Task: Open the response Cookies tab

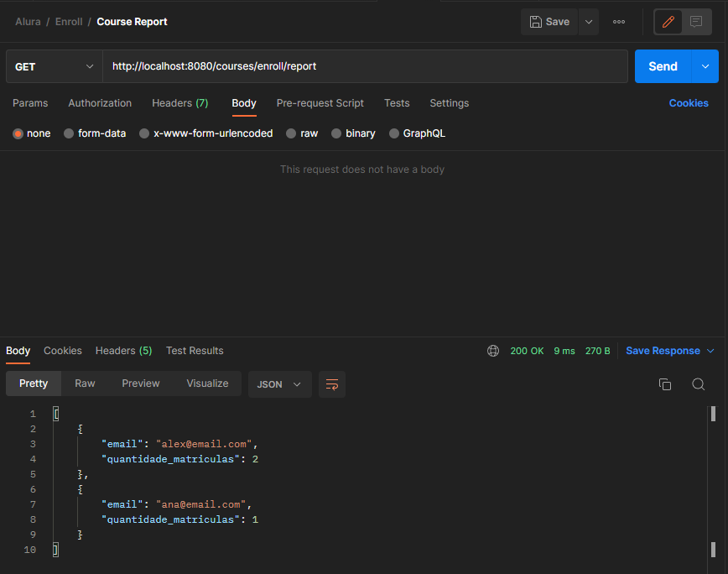Action: click(63, 351)
